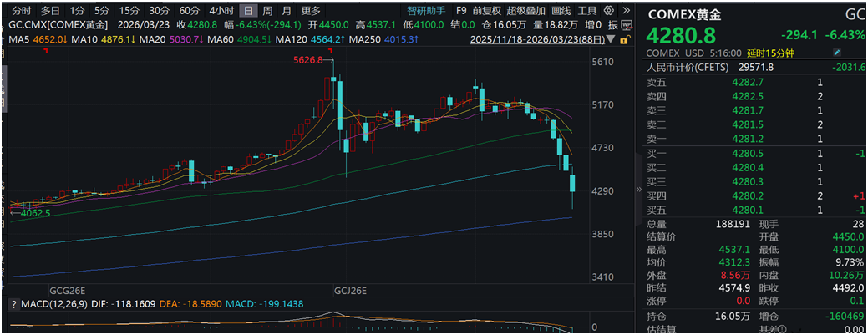Toggle the yellow date-range lock icon
Image resolution: width=868 pixels, height=335 pixels.
click(x=624, y=40)
